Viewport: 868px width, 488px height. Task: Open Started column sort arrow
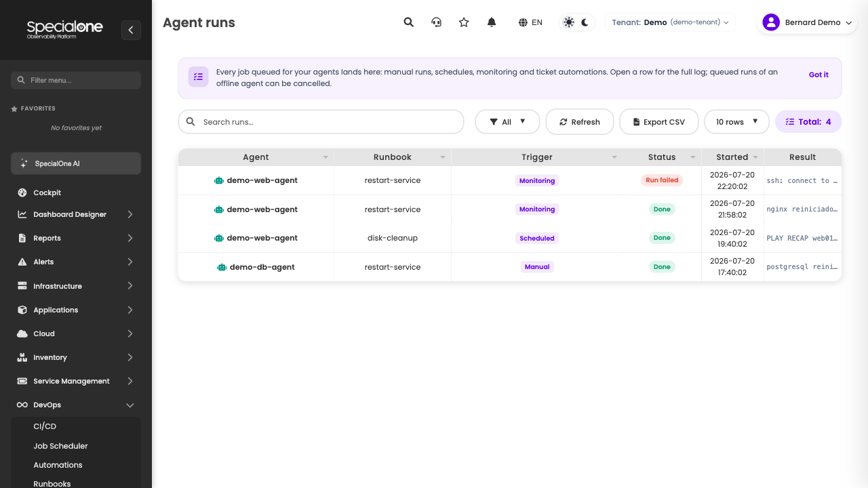point(755,157)
